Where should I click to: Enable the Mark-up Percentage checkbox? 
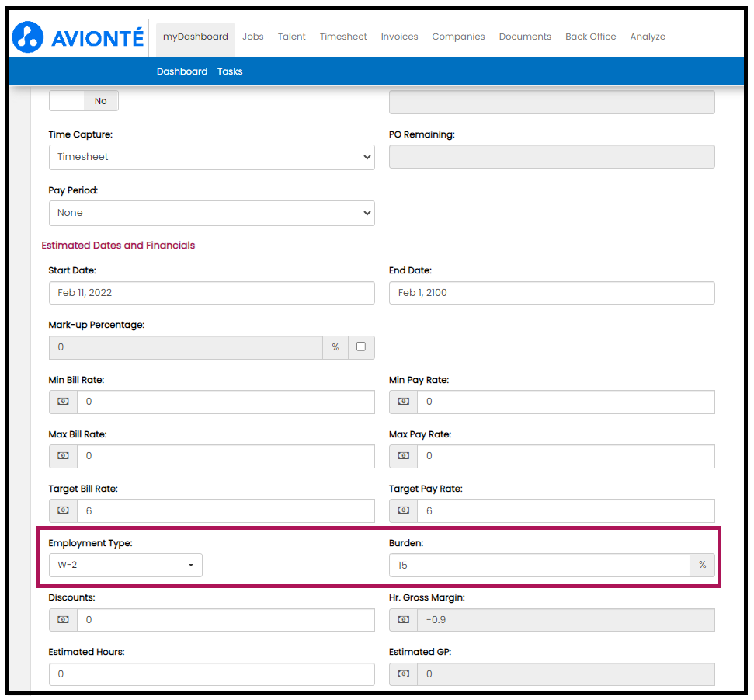[x=361, y=347]
